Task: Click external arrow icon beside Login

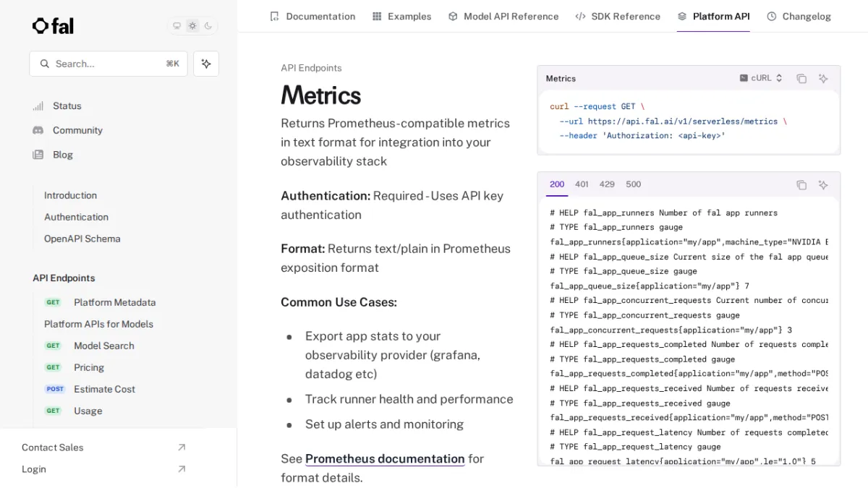Action: point(182,469)
